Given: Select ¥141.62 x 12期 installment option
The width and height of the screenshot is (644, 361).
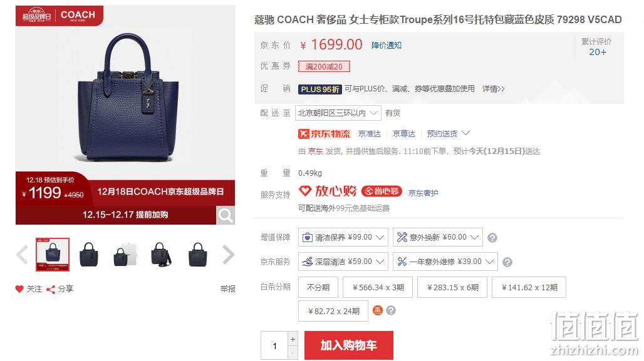Looking at the screenshot, I should (x=529, y=287).
